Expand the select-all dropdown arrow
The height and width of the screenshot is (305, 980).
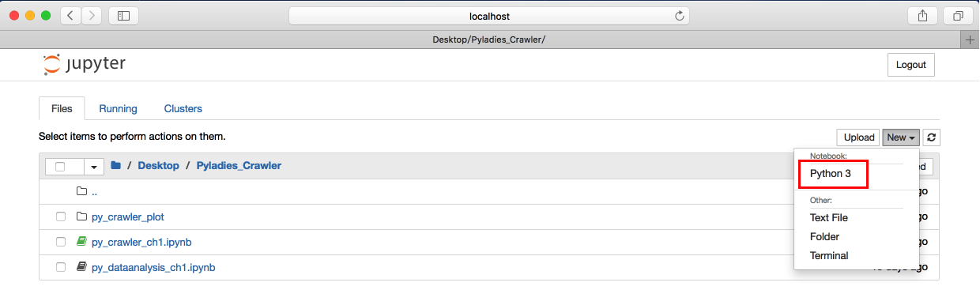point(95,167)
